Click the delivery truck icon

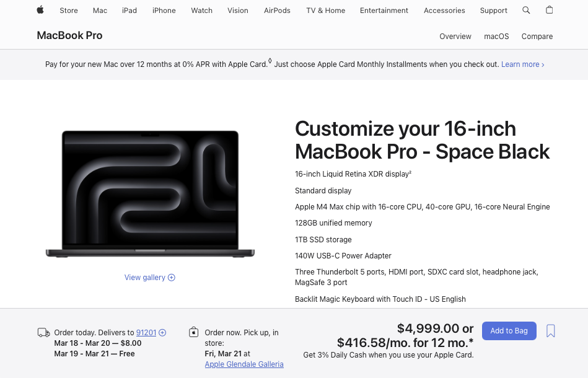point(43,333)
